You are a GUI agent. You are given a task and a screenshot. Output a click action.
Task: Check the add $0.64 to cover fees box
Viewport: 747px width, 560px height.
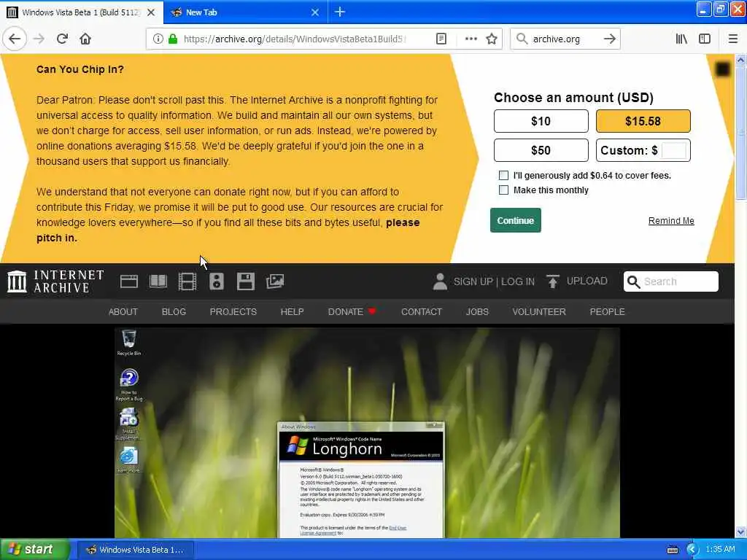click(503, 175)
